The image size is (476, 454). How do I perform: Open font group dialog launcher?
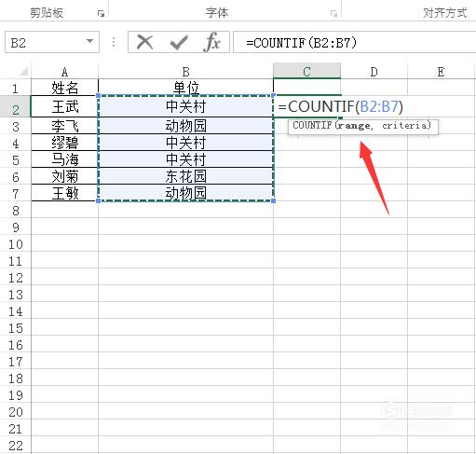pyautogui.click(x=333, y=13)
